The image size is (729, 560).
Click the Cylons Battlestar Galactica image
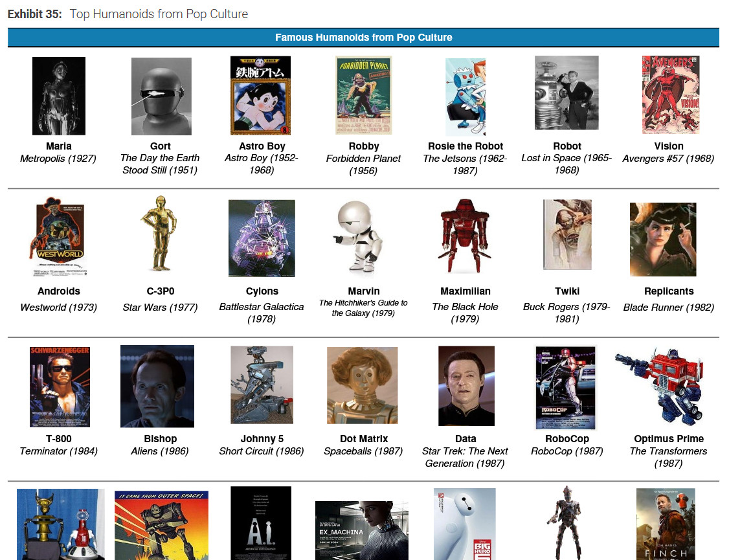tap(262, 238)
